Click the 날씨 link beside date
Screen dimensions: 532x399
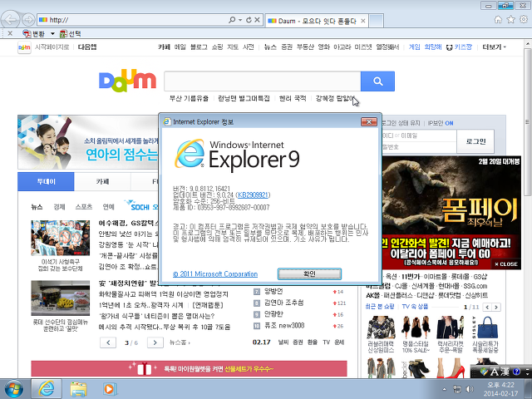[283, 342]
